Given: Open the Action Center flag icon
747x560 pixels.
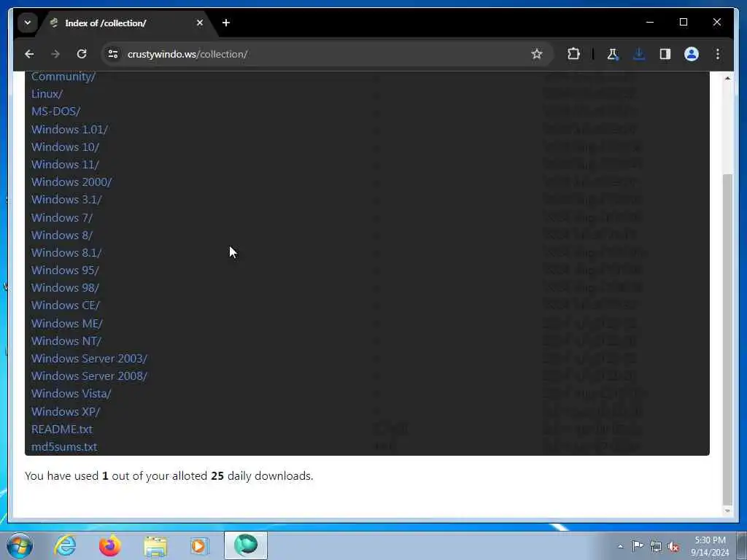Looking at the screenshot, I should pyautogui.click(x=638, y=546).
